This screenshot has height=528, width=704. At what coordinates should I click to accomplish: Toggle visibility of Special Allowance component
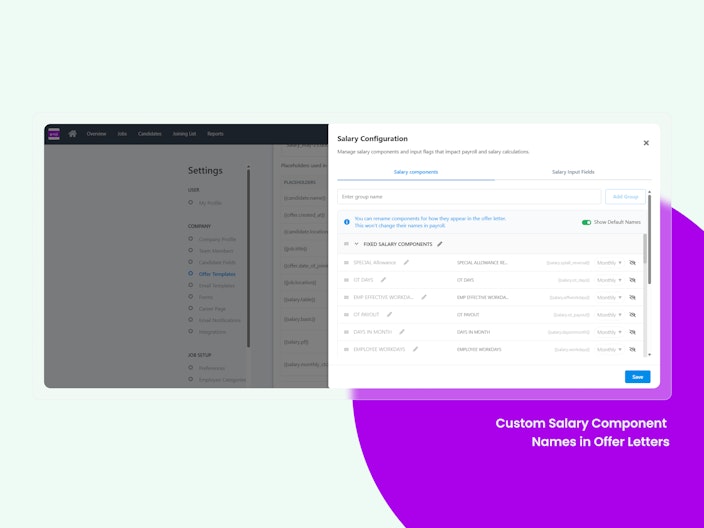(x=632, y=263)
